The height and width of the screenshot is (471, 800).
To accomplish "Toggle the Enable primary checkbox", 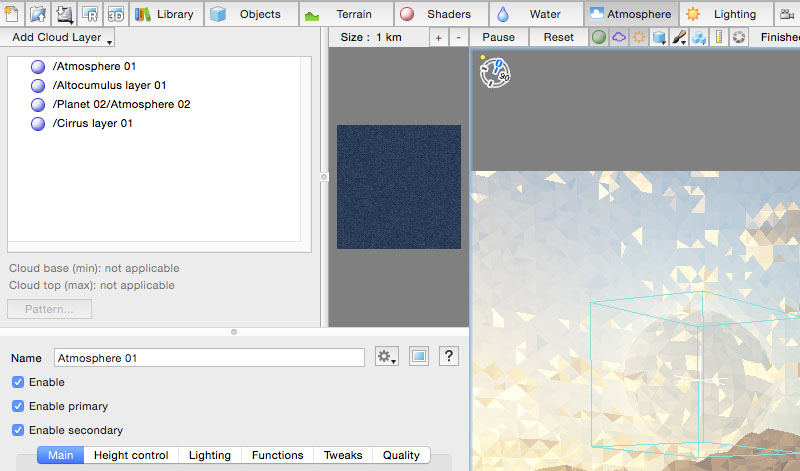I will 19,406.
